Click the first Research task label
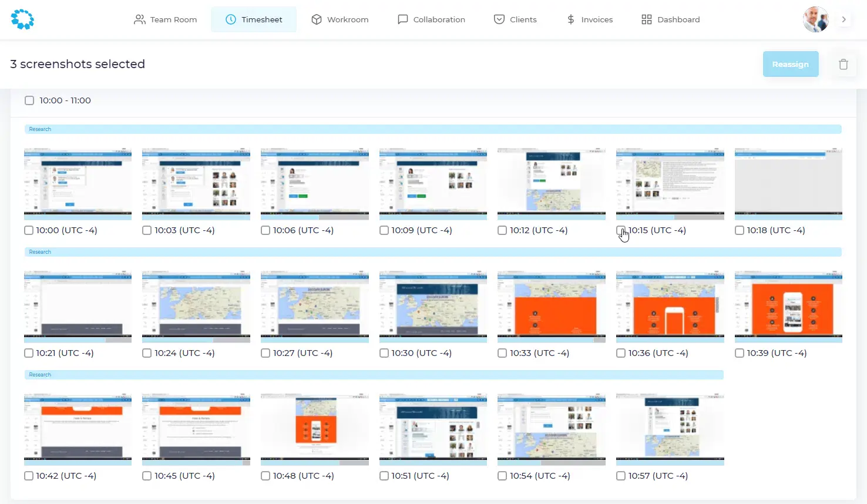The width and height of the screenshot is (867, 504). [40, 129]
